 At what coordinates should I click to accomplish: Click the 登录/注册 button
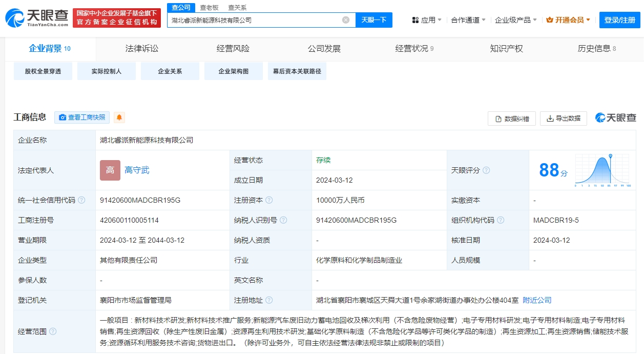[x=620, y=20]
